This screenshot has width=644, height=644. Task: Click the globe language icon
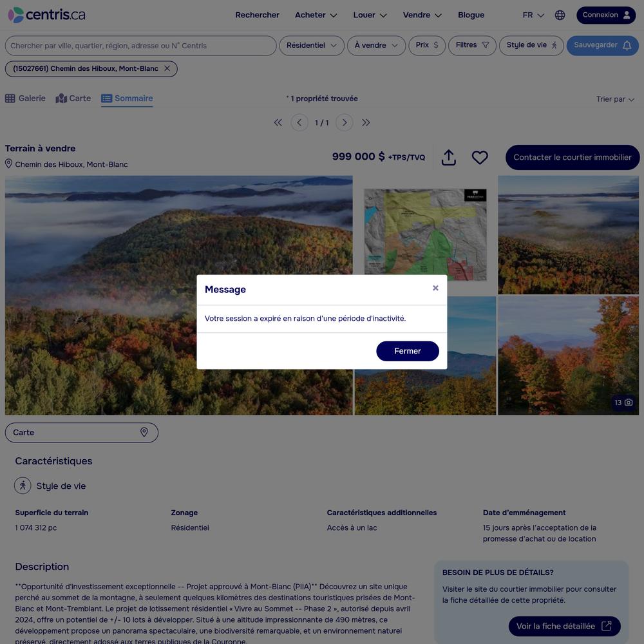click(560, 15)
